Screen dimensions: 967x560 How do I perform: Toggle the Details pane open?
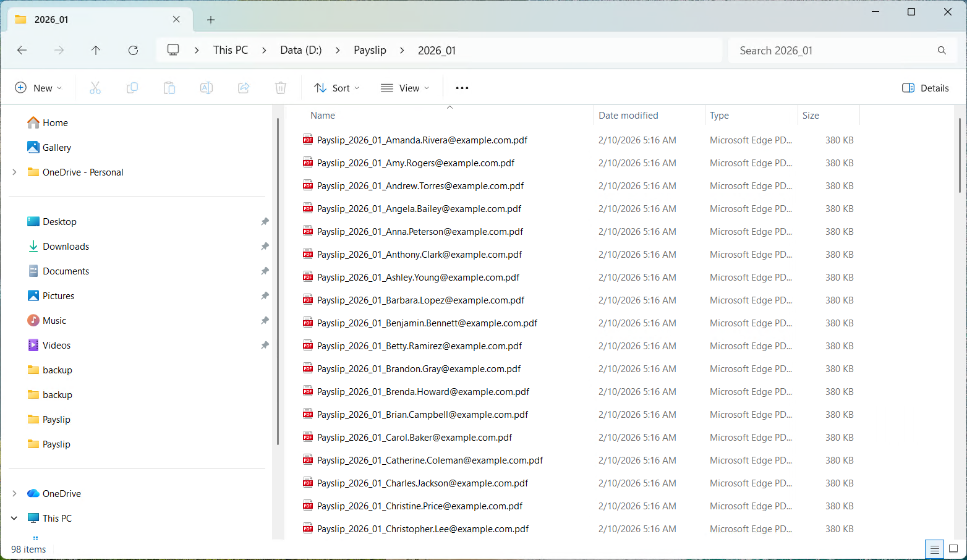[x=925, y=88]
